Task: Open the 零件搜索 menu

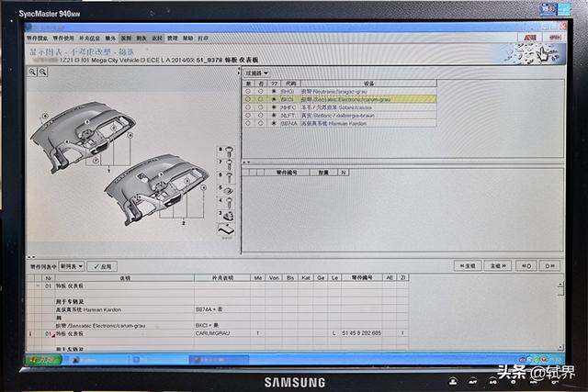Action: [38, 39]
